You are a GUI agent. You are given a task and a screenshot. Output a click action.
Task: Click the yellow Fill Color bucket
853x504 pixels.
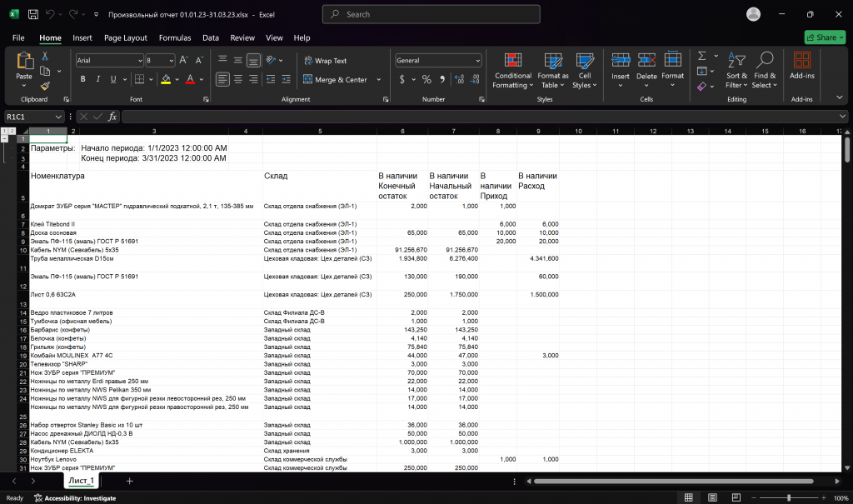click(166, 79)
